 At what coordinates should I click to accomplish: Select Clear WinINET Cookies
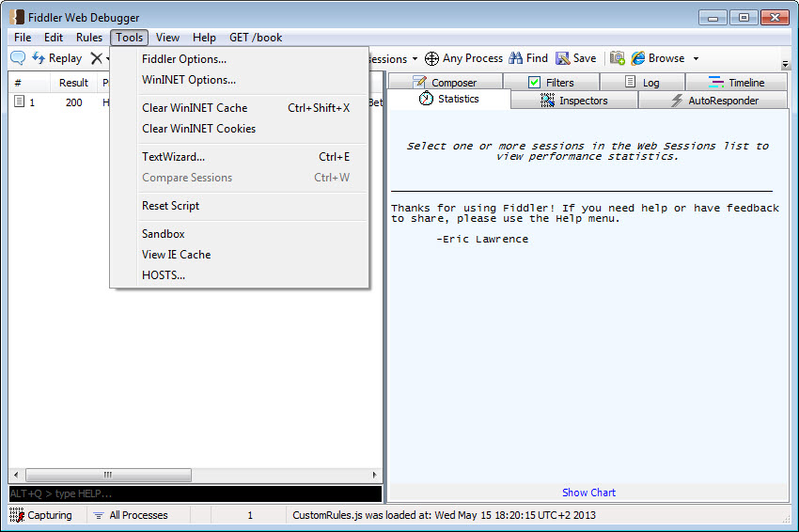239,129
